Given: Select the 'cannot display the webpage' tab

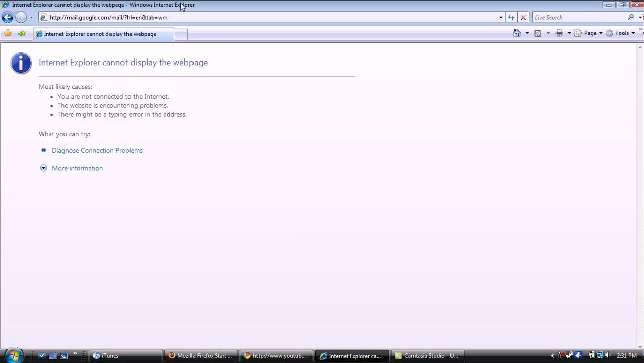Looking at the screenshot, I should [x=103, y=34].
